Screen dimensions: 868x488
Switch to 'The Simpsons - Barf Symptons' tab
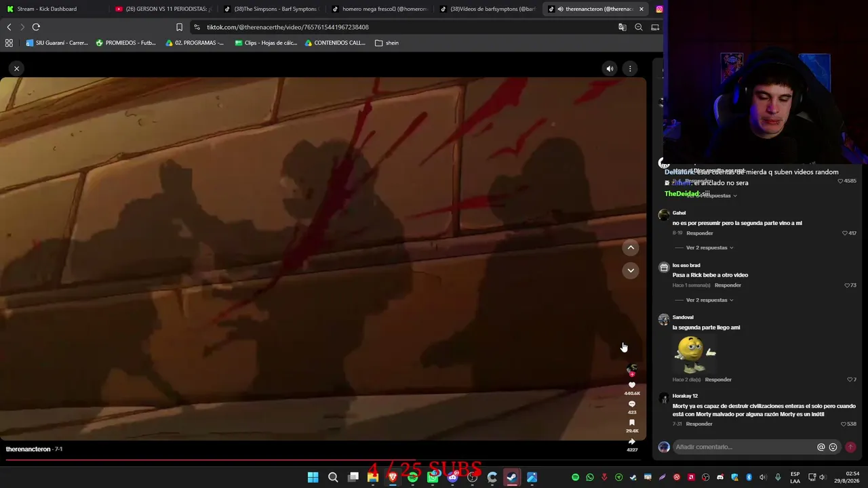(x=271, y=9)
